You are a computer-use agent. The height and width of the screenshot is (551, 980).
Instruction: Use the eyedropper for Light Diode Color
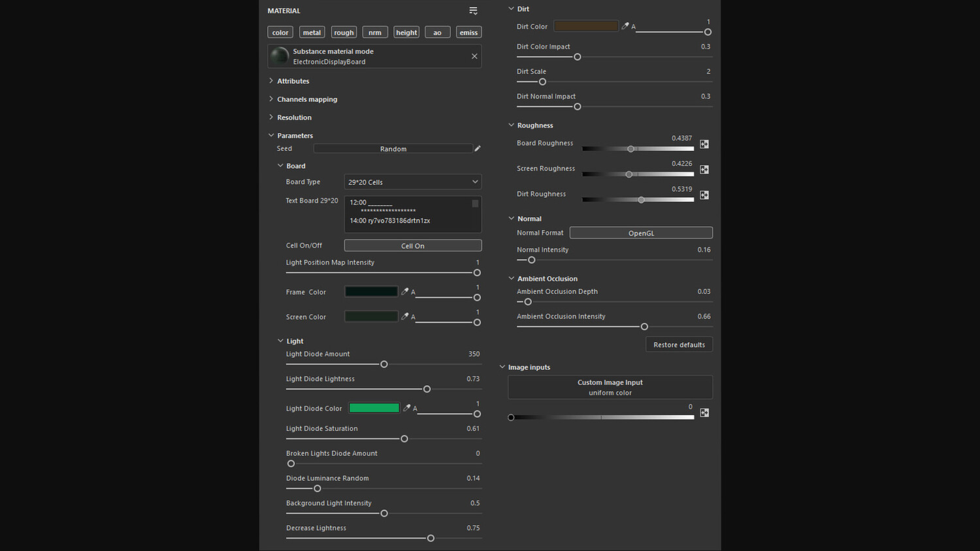(x=407, y=408)
